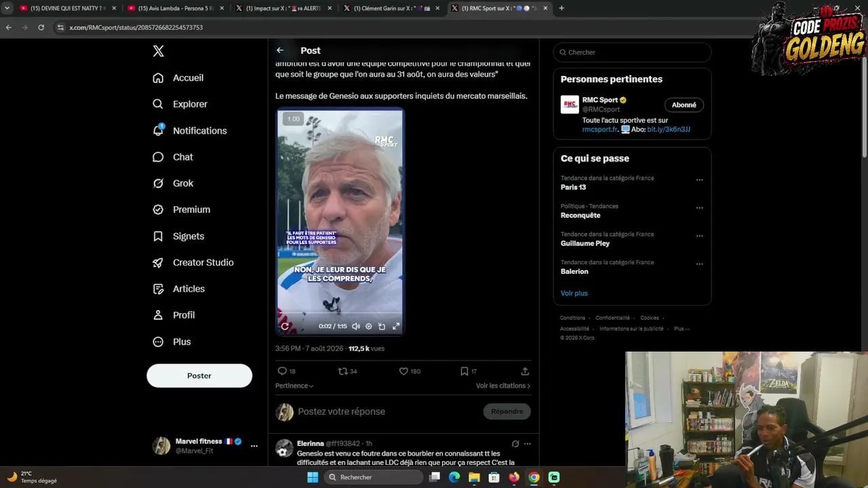The image size is (868, 488).
Task: Open Grok actions on Elerinna's reply
Action: 515,444
